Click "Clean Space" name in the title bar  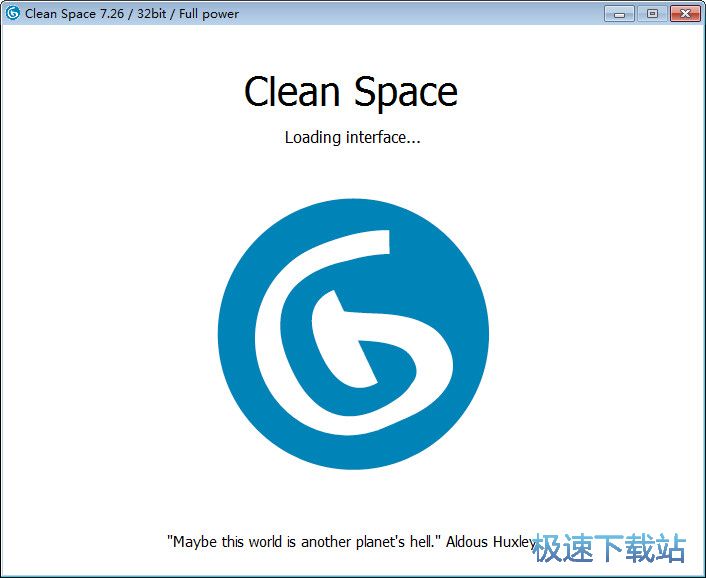pyautogui.click(x=62, y=14)
